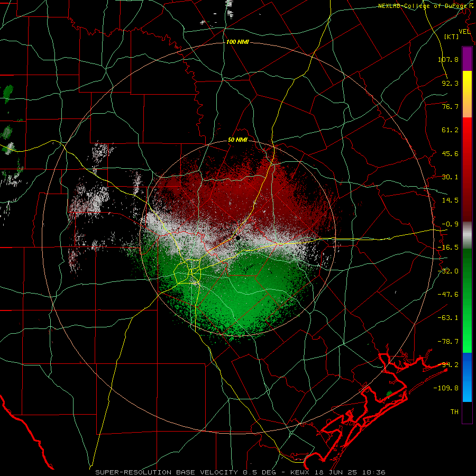Screen dimensions: 476x476
Task: Click the 92.3 velocity scale value
Action: (x=450, y=83)
